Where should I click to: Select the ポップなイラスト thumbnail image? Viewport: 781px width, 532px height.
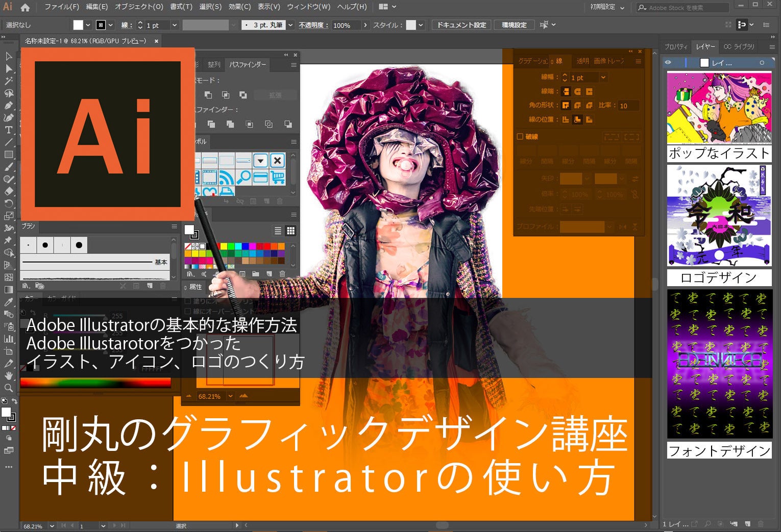click(719, 108)
